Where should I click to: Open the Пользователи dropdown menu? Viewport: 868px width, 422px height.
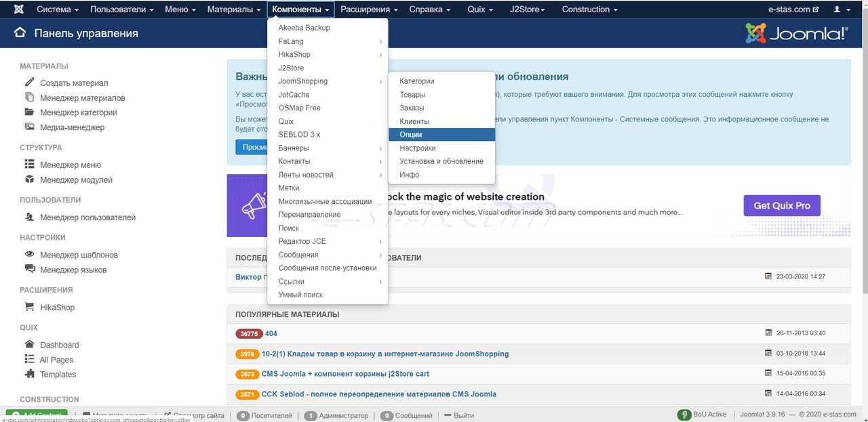122,9
